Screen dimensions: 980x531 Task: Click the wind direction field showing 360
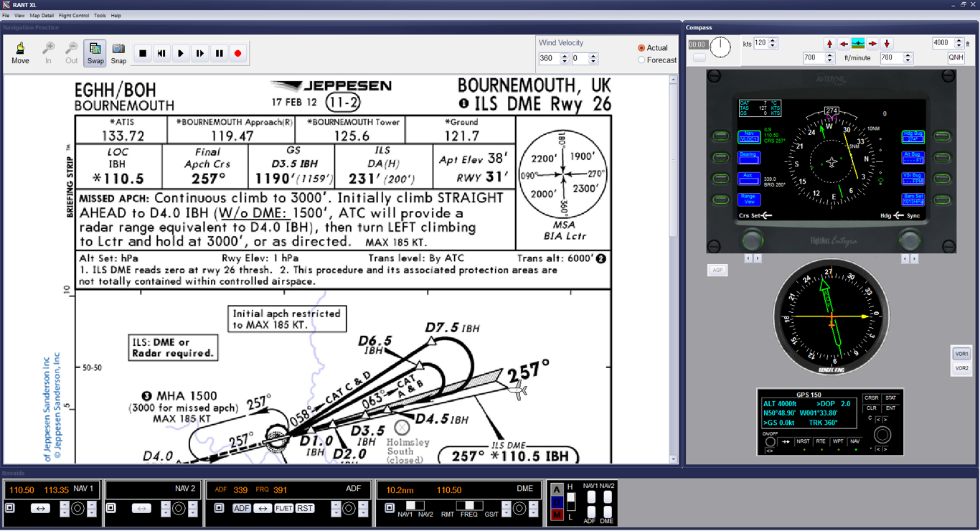(549, 59)
